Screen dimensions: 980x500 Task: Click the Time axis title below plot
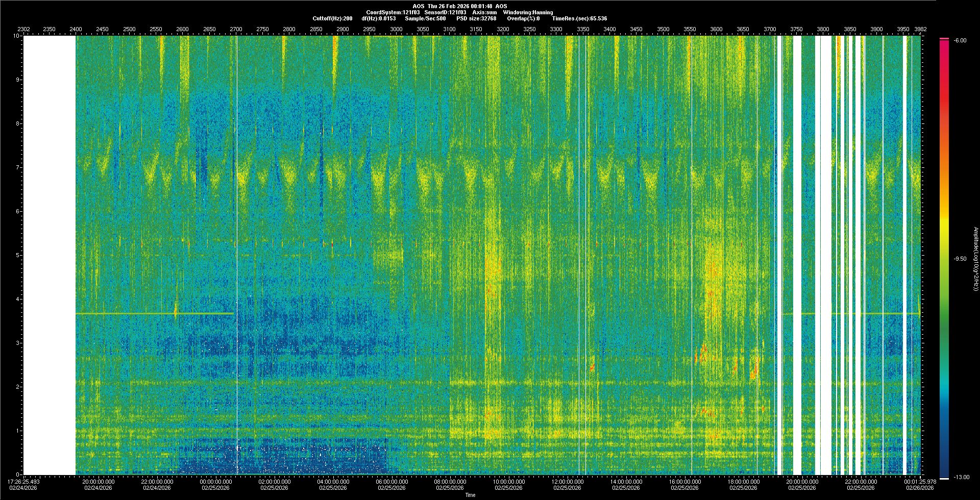point(470,495)
